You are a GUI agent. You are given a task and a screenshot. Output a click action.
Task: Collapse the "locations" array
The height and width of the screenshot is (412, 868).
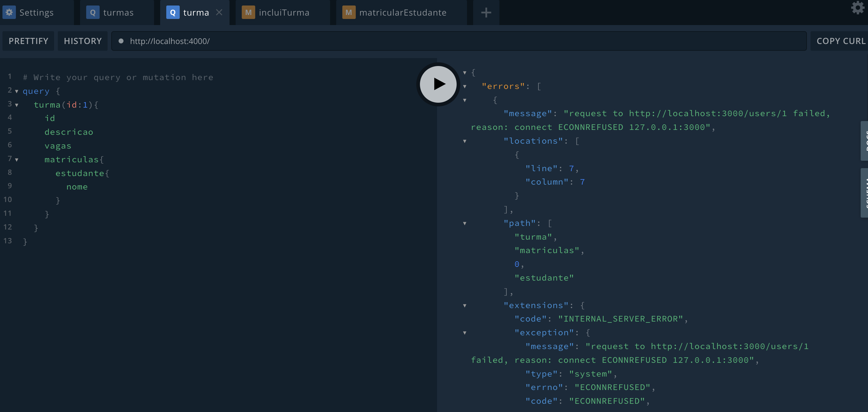pyautogui.click(x=465, y=141)
